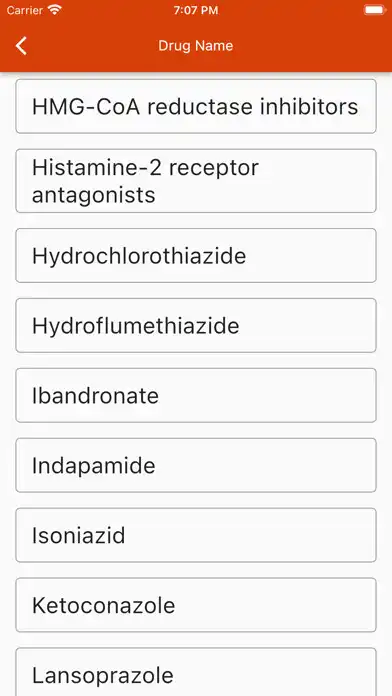Tap the Wi-Fi status icon

tap(55, 10)
